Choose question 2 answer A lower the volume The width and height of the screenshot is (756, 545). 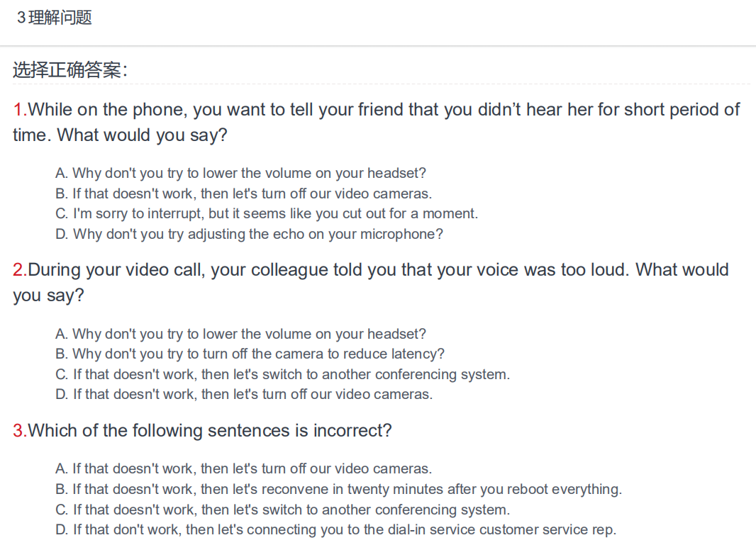(240, 334)
